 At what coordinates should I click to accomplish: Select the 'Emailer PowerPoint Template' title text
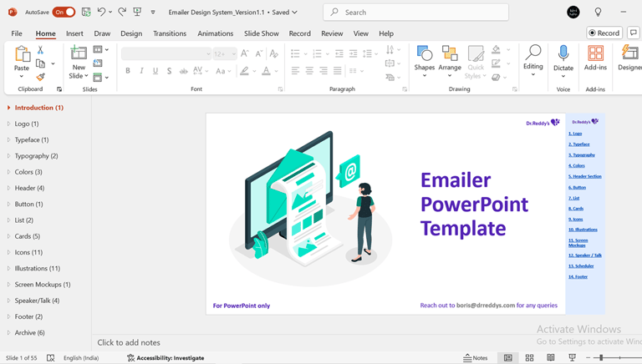pyautogui.click(x=474, y=204)
